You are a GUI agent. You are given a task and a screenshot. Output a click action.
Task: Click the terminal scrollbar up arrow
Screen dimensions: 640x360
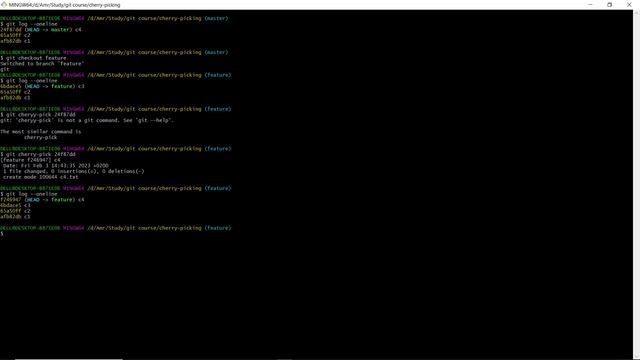click(636, 13)
